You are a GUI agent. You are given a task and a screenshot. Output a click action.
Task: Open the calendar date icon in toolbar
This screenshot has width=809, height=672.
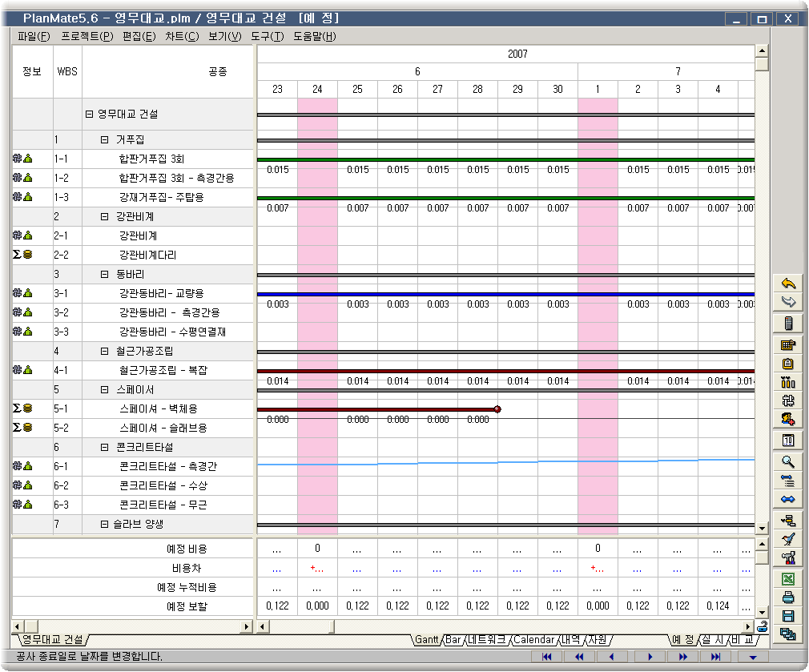tap(787, 440)
